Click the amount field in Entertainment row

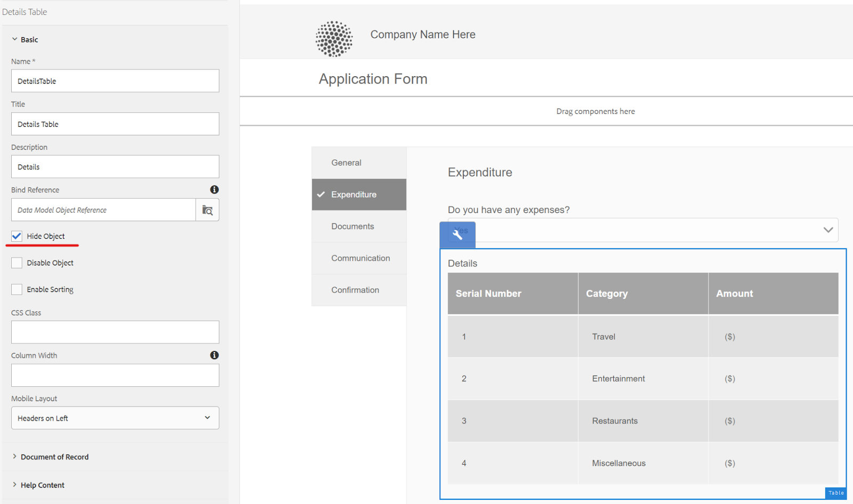point(774,379)
